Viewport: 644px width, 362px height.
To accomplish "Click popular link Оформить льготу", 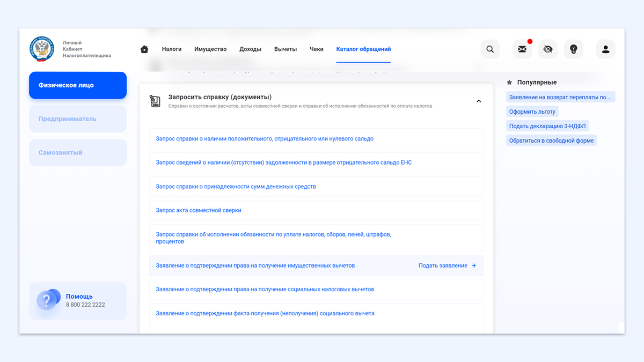I will [532, 112].
